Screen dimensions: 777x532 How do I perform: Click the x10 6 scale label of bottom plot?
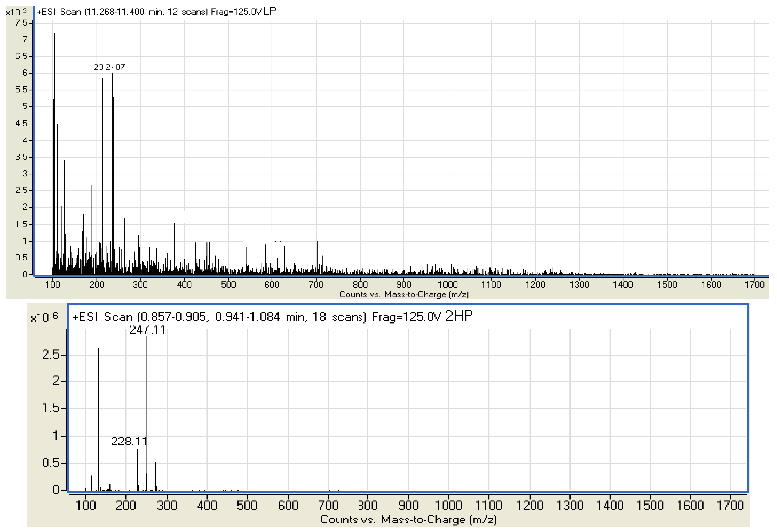click(44, 317)
